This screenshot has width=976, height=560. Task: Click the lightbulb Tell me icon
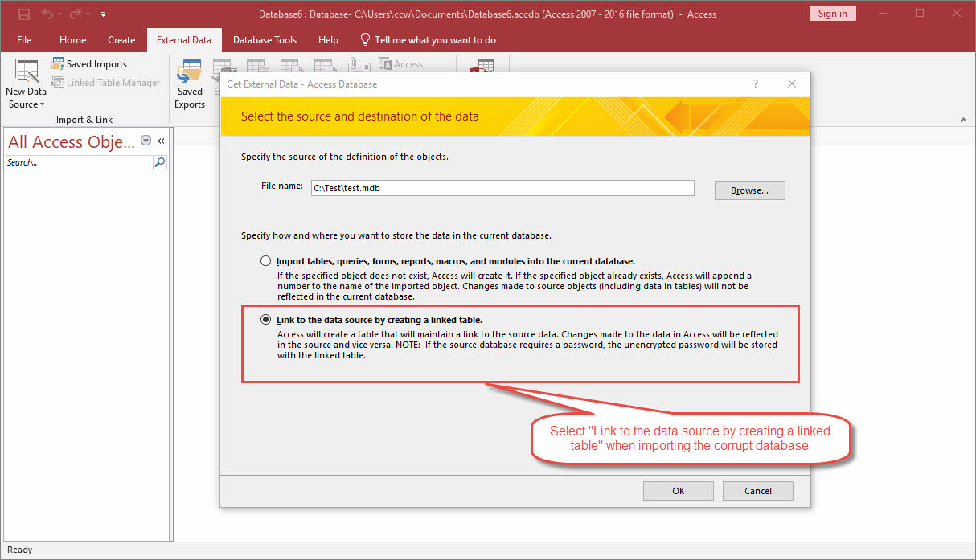365,39
